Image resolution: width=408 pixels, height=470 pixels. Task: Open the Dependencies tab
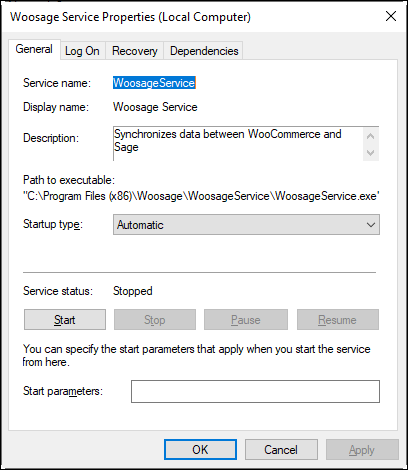[x=204, y=51]
